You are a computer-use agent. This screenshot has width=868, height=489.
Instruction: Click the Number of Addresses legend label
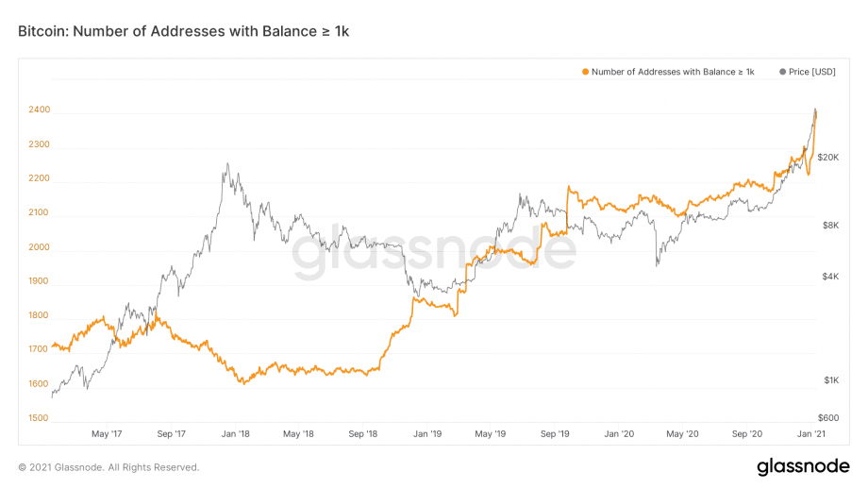tap(673, 72)
